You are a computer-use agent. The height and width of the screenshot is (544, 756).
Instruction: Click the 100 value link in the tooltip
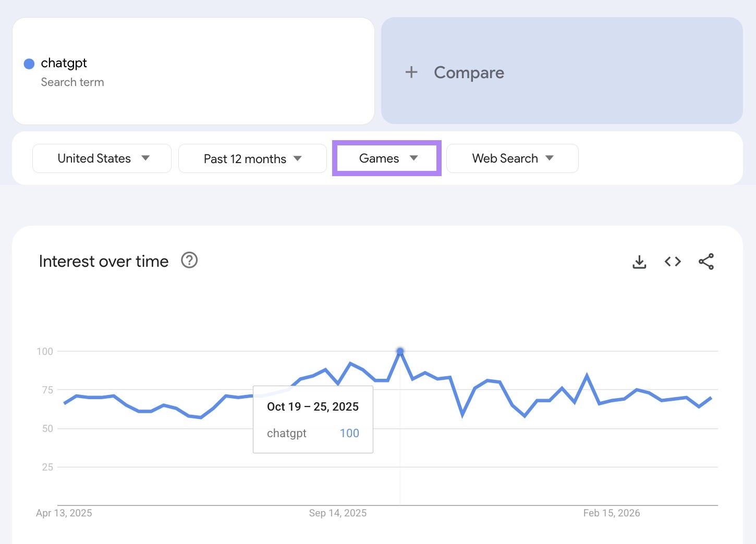click(x=349, y=433)
